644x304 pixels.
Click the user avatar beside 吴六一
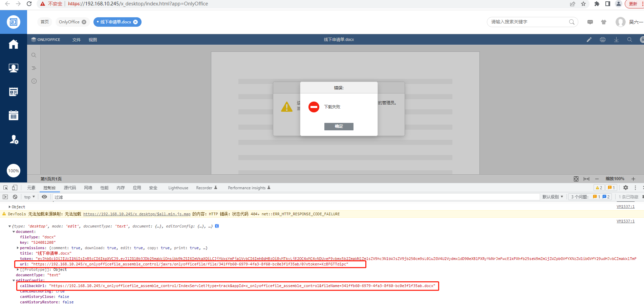click(621, 22)
